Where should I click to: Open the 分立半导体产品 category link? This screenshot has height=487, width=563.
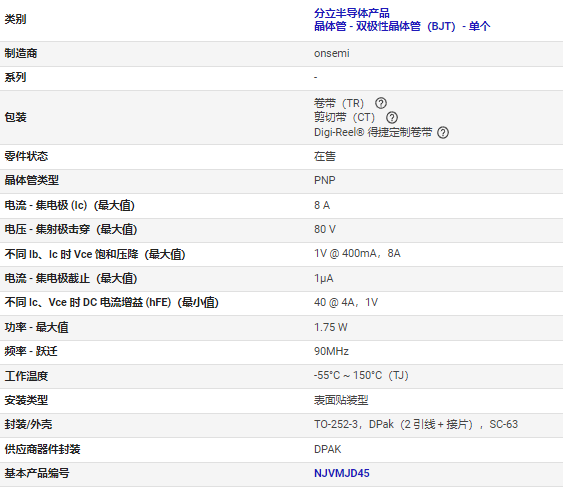tap(352, 13)
